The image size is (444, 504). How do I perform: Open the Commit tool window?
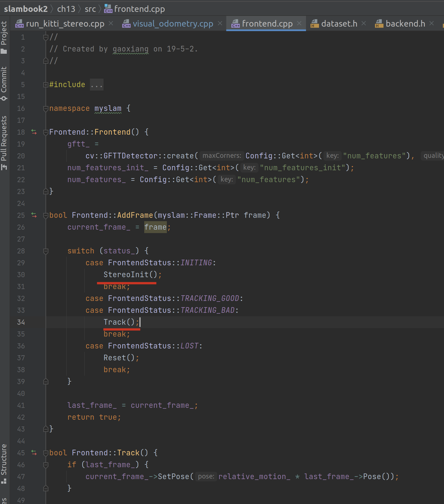click(4, 83)
